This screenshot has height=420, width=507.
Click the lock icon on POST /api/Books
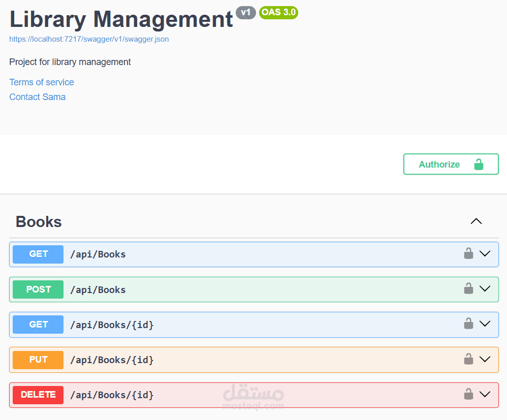point(468,288)
